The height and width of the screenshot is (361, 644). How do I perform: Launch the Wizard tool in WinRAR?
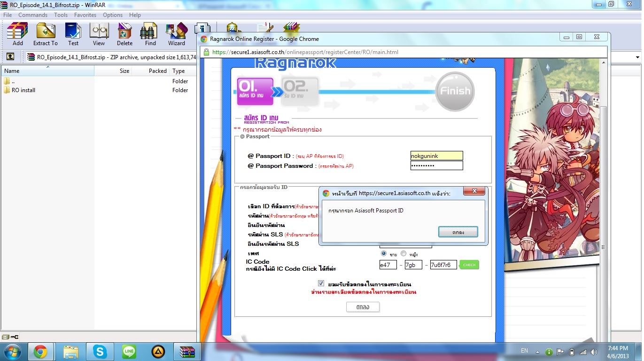pos(177,34)
